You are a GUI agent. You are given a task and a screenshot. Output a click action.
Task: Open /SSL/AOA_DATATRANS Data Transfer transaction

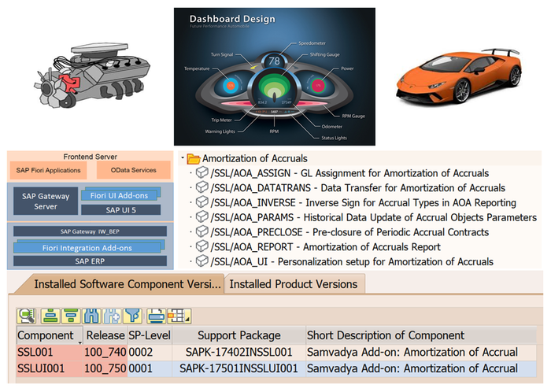(357, 188)
